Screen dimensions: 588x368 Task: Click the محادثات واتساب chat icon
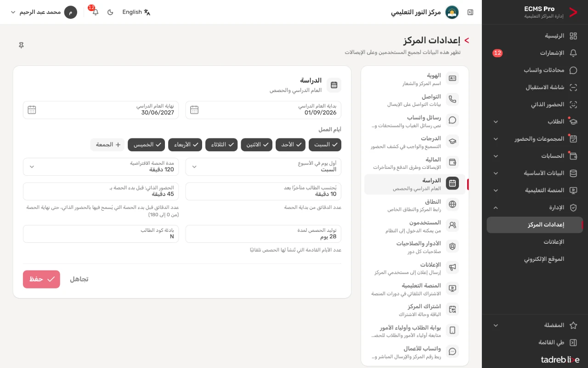coord(573,70)
